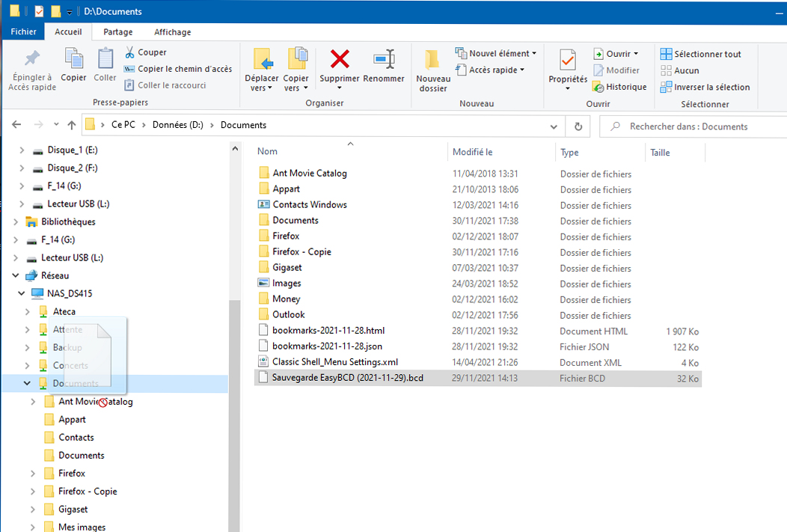Image resolution: width=787 pixels, height=532 pixels.
Task: Open the address bar history dropdown
Action: point(554,126)
